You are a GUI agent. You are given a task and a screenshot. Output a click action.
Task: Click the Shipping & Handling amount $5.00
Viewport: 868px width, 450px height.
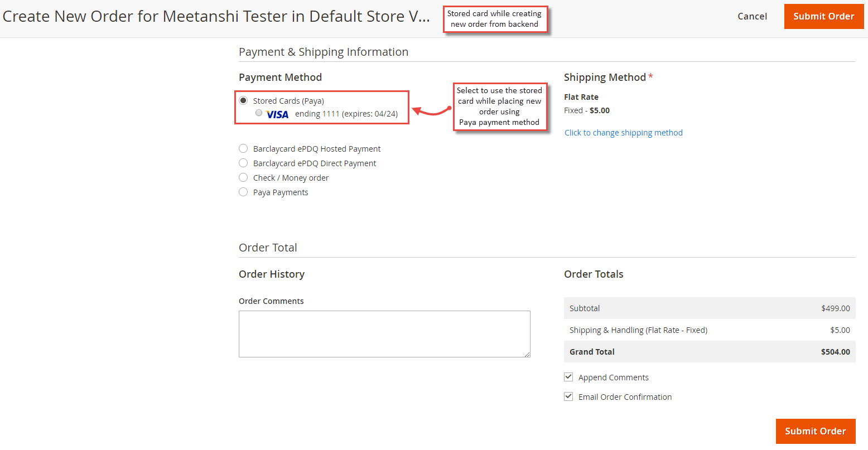pyautogui.click(x=840, y=330)
